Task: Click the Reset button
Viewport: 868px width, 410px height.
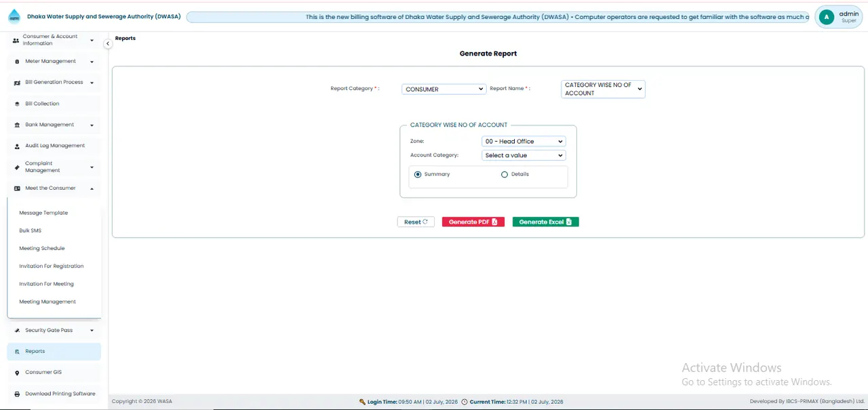Action: tap(416, 222)
